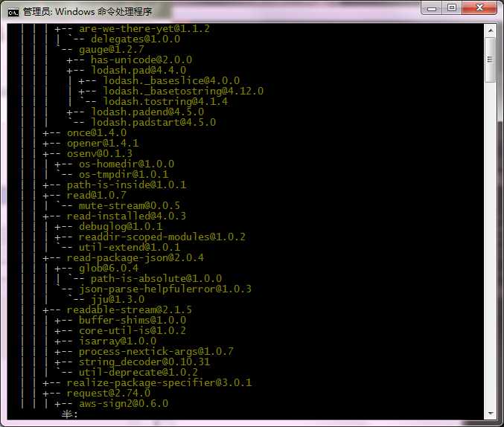
Task: Click path-is-inside@1.0.1 text
Action: click(127, 184)
